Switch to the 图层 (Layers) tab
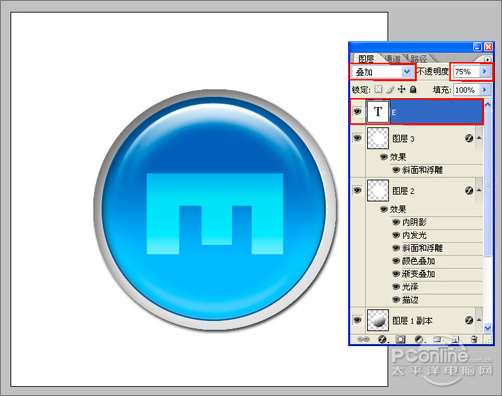 [x=366, y=59]
